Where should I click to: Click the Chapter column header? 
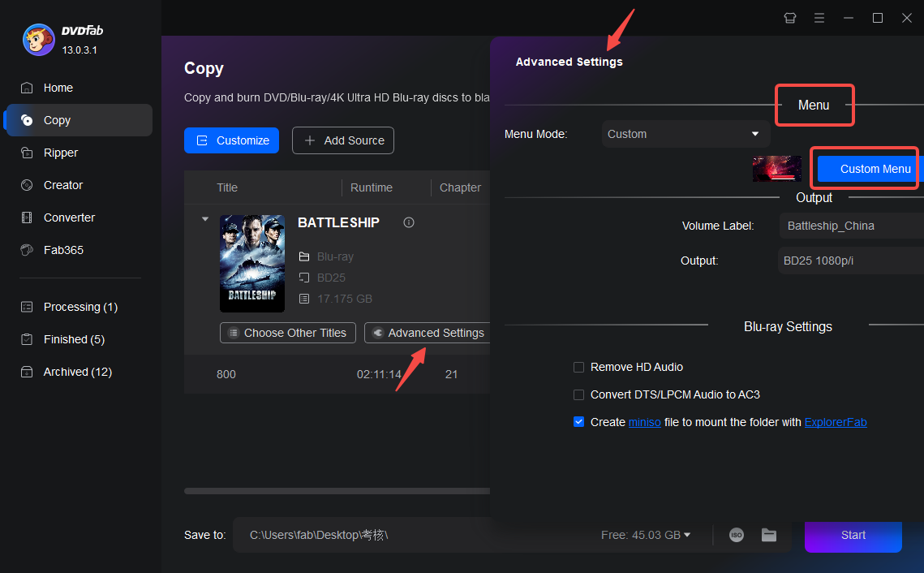[x=460, y=187]
